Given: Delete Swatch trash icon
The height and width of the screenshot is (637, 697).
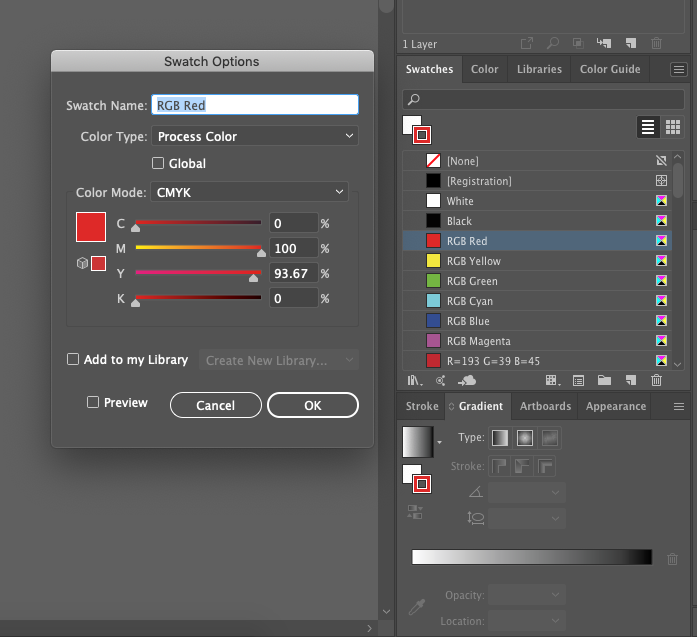Looking at the screenshot, I should tap(657, 381).
